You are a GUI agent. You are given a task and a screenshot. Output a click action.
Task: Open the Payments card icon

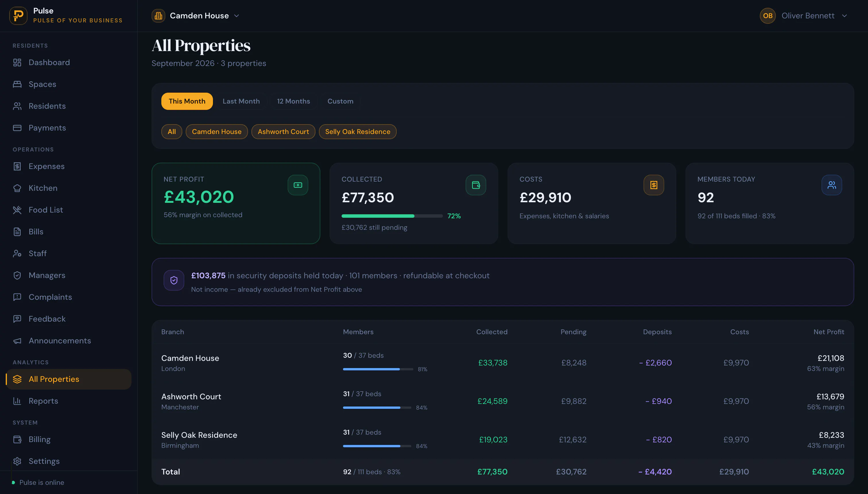(17, 128)
